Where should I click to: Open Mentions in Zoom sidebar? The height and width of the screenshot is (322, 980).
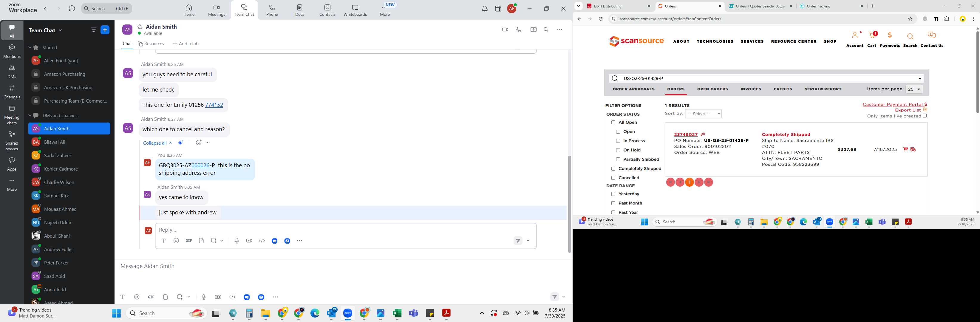tap(12, 51)
